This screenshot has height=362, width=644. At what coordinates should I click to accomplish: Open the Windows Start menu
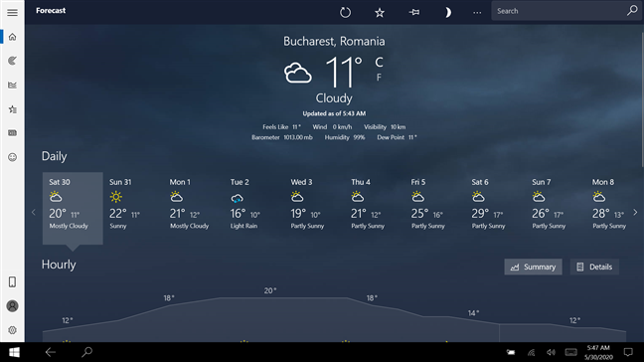coord(14,352)
